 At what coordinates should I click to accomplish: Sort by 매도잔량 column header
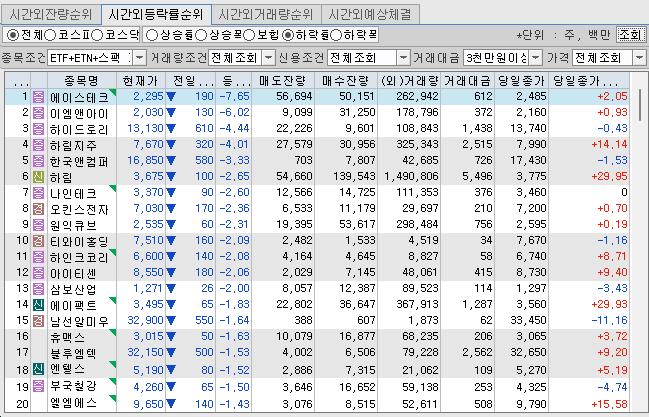click(x=283, y=81)
